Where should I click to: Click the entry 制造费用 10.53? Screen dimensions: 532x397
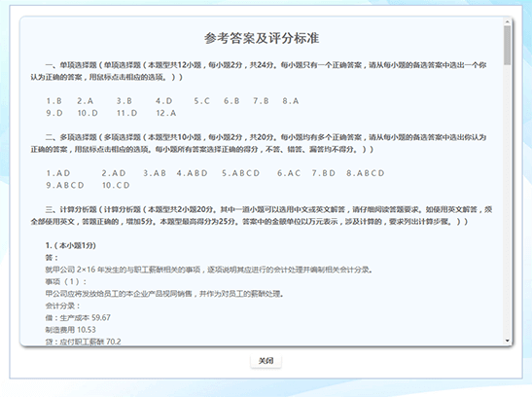71,330
